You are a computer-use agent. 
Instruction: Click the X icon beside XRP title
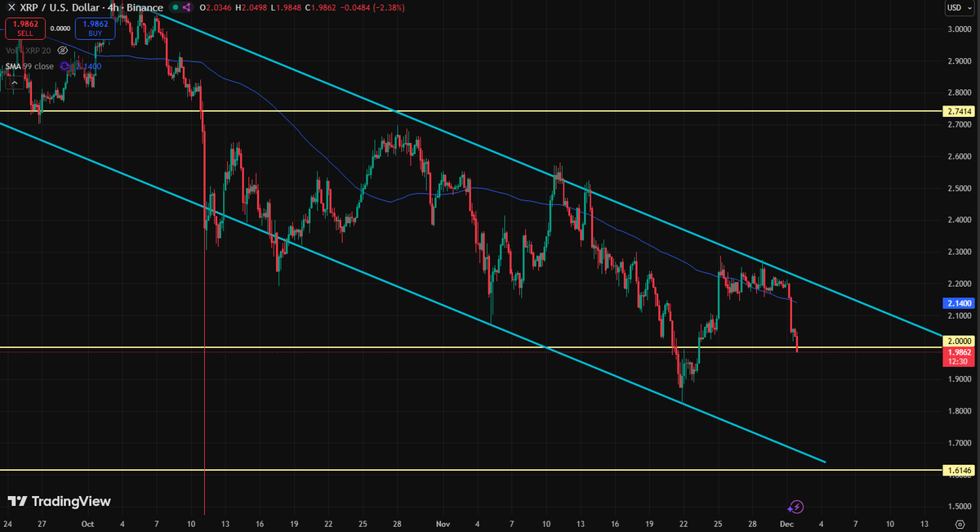click(x=10, y=7)
